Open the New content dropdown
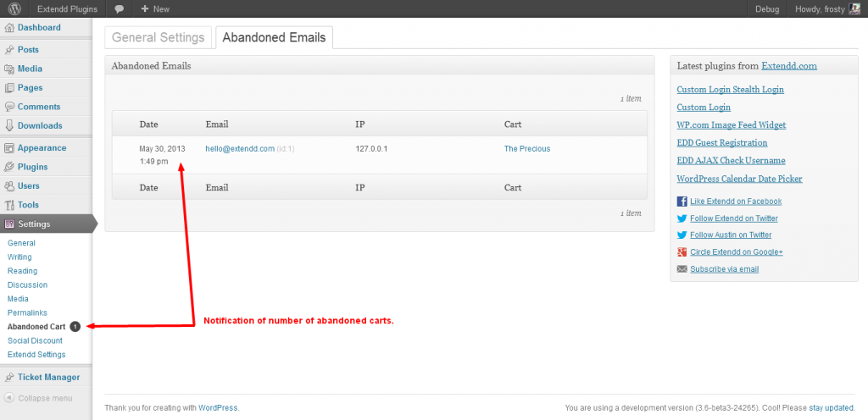Viewport: 868px width, 420px height. point(155,8)
